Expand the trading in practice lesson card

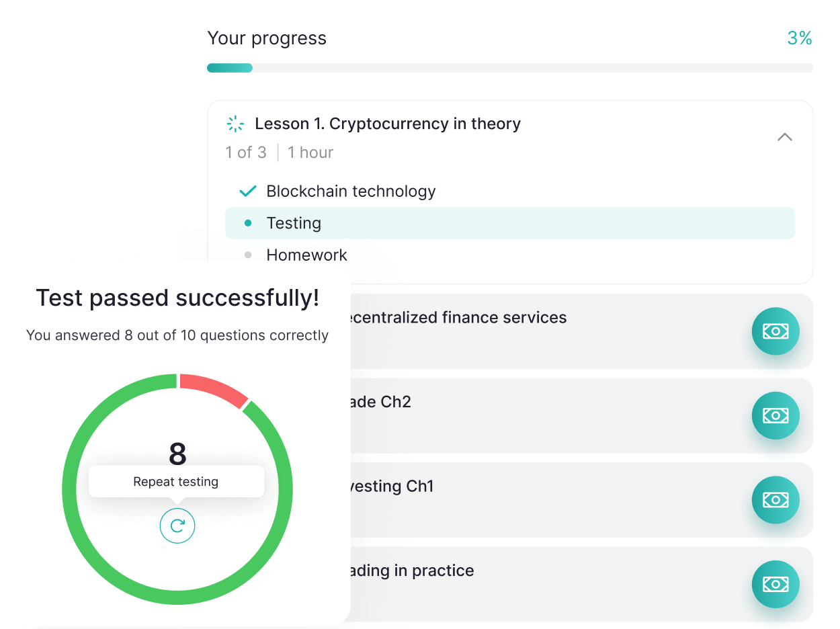click(510, 585)
